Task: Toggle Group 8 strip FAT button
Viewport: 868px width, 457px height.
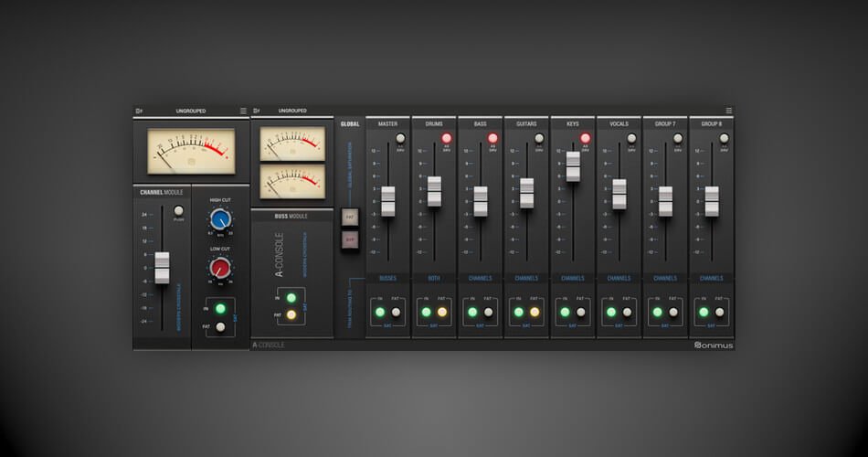Action: pos(719,313)
